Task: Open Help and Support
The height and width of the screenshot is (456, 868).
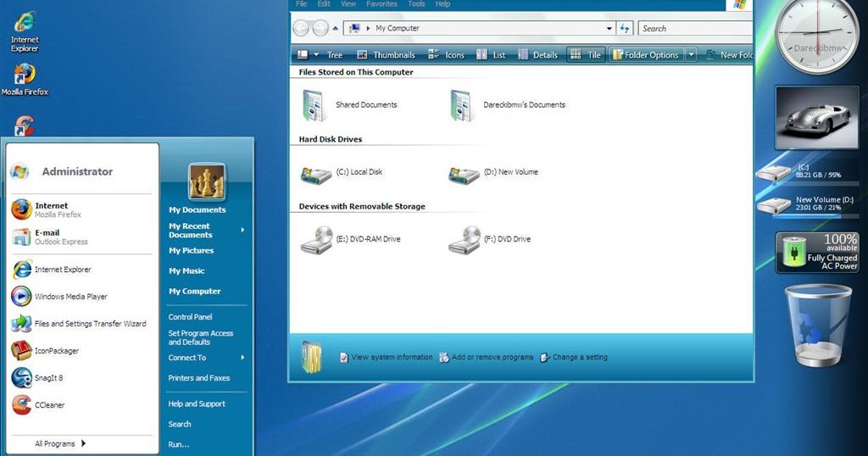Action: [197, 404]
